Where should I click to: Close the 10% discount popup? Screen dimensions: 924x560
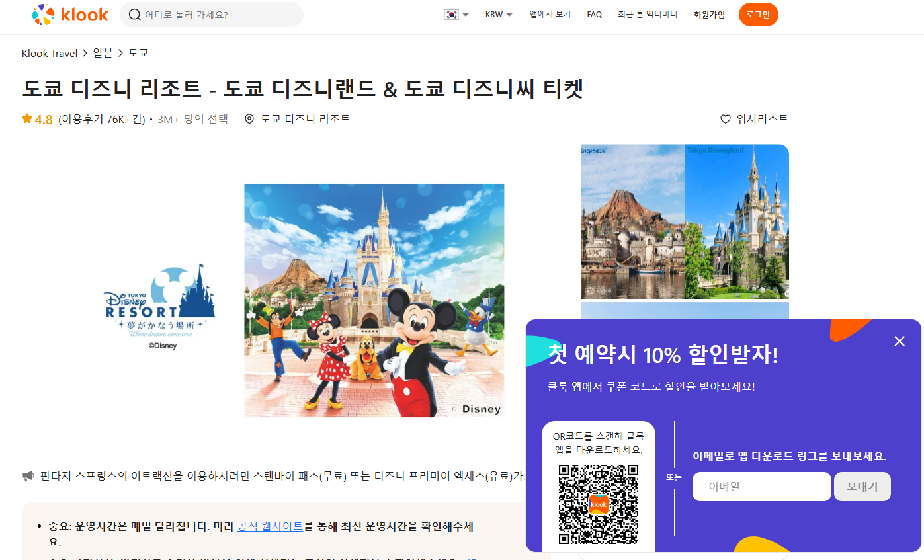click(899, 341)
